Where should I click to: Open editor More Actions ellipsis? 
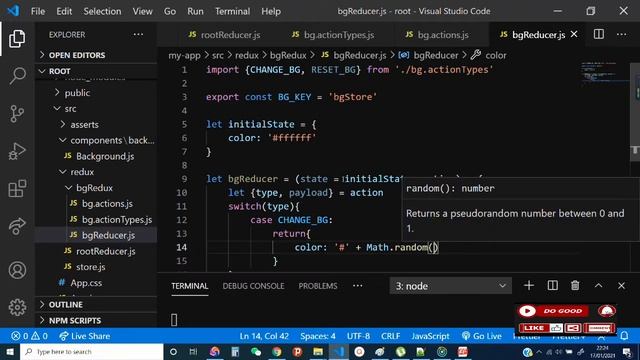point(622,35)
